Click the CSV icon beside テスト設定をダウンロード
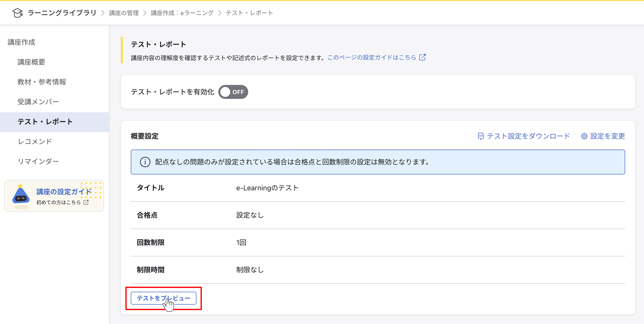The image size is (644, 324). [x=481, y=136]
